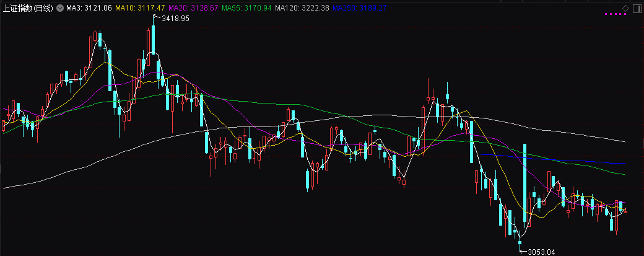Click the right end of the white MA120 line

click(x=624, y=141)
